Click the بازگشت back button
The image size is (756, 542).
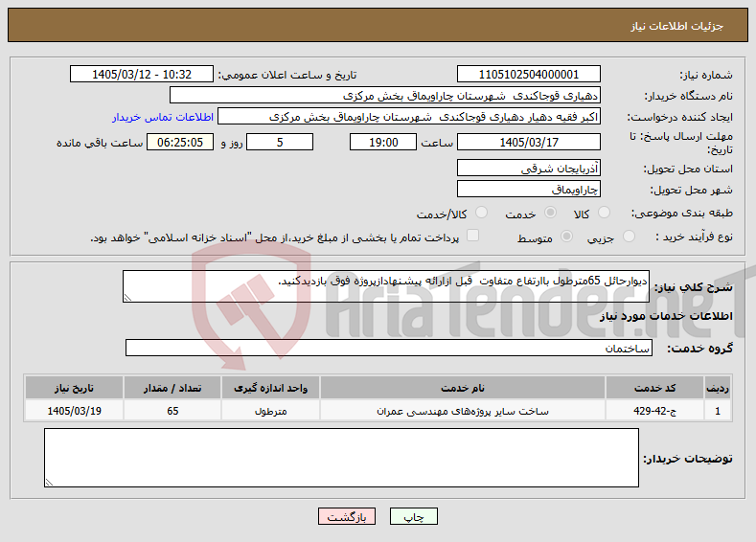[347, 516]
